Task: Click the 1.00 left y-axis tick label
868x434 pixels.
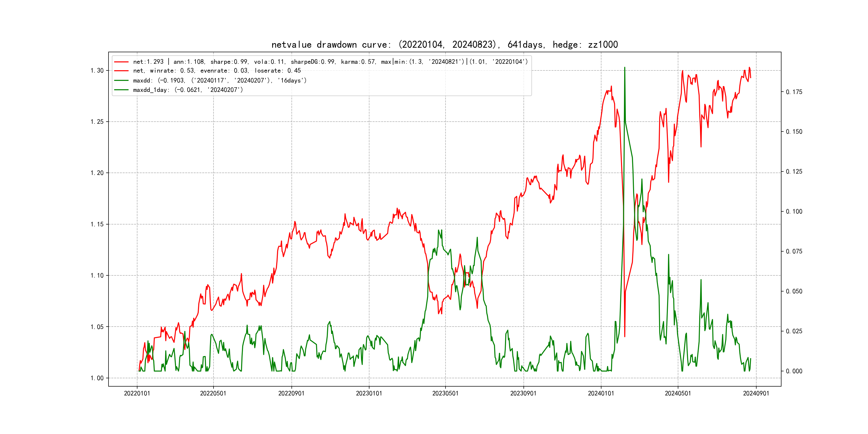Action: click(97, 378)
